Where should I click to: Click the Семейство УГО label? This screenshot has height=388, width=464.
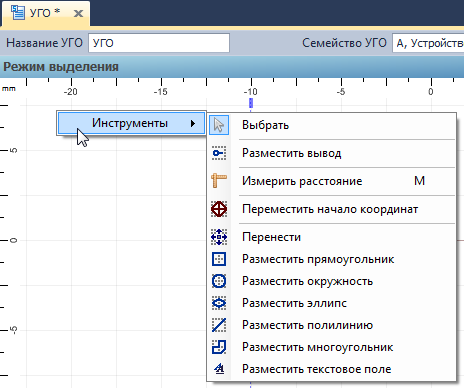pyautogui.click(x=344, y=43)
